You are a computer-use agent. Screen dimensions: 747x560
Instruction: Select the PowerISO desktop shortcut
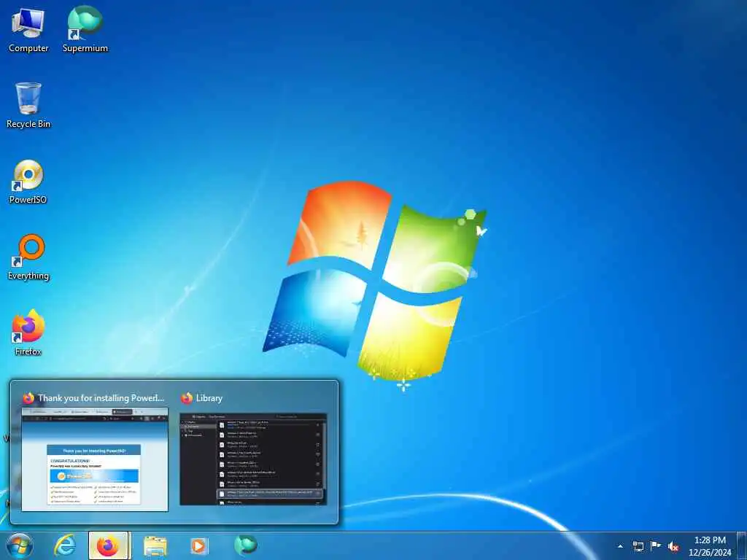tap(28, 182)
